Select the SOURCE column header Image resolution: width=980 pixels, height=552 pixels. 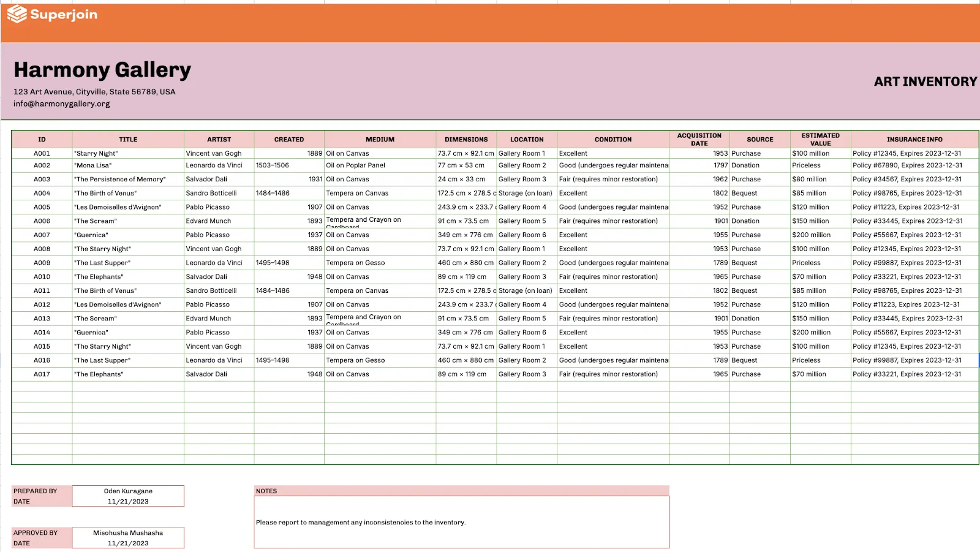pos(760,140)
